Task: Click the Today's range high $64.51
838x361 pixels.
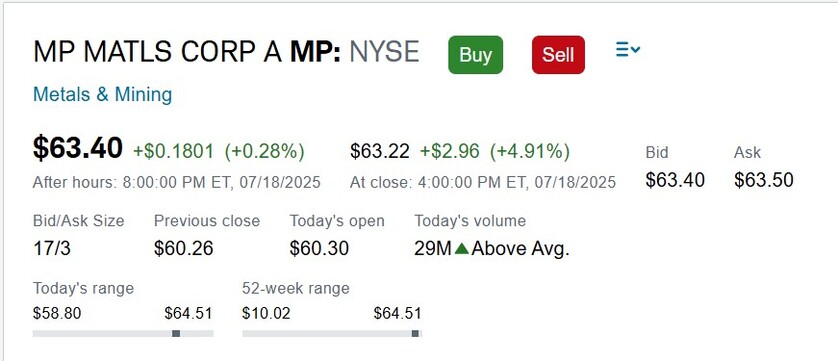Action: (188, 313)
